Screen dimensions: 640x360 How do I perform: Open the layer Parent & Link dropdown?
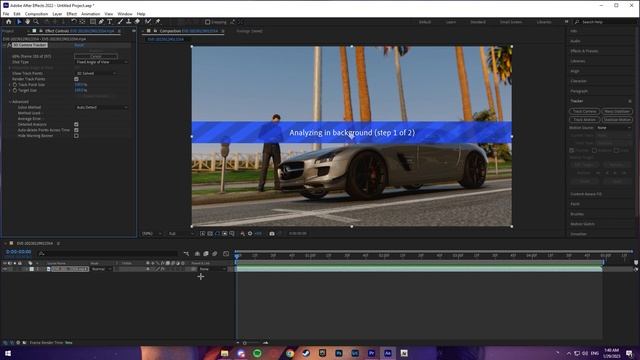coord(212,269)
